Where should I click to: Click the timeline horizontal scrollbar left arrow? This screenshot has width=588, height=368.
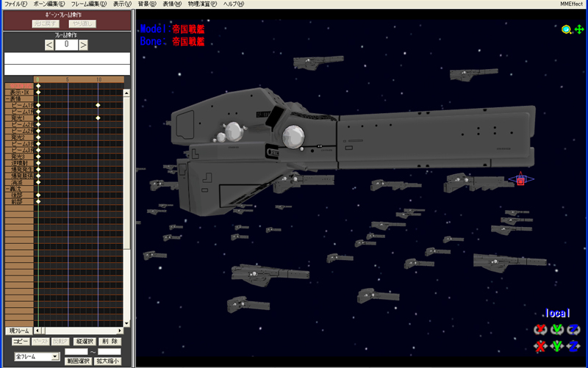(37, 331)
